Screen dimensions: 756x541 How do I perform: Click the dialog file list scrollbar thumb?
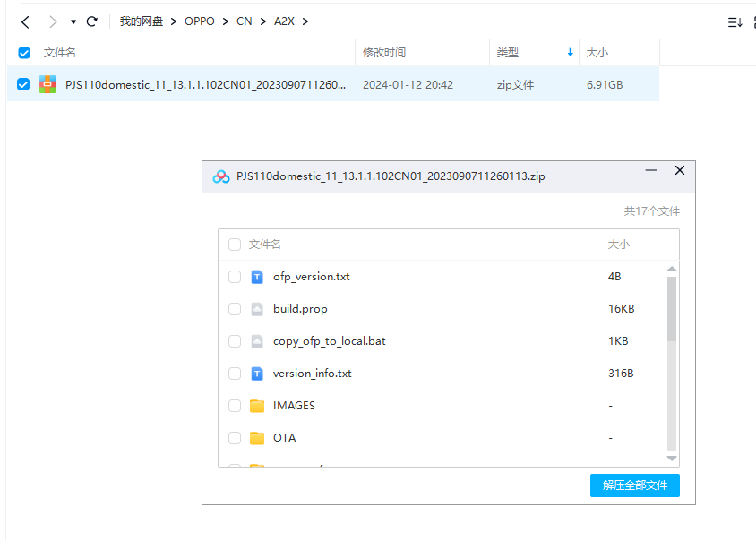[x=672, y=309]
